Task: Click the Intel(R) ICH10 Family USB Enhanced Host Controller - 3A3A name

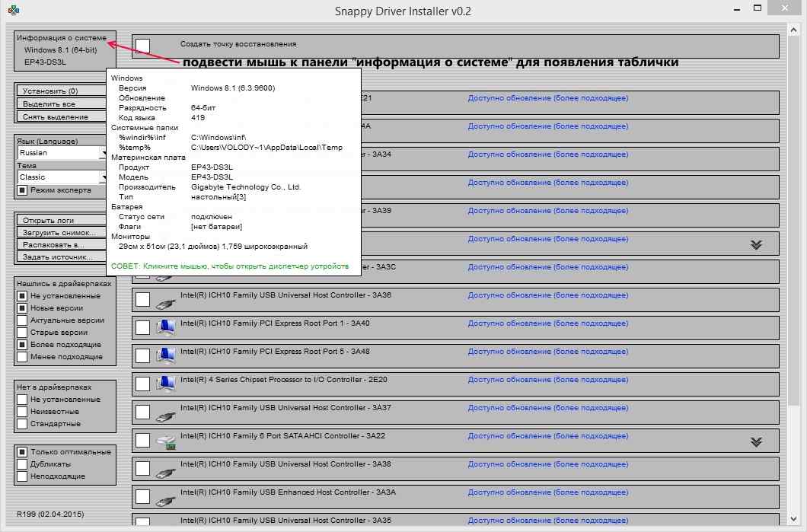Action: coord(289,492)
